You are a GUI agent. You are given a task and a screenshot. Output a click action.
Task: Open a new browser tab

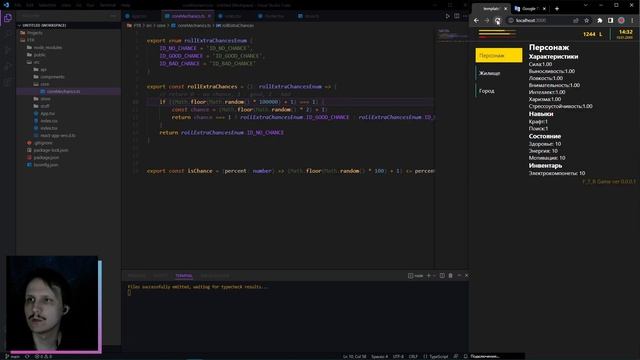point(557,9)
